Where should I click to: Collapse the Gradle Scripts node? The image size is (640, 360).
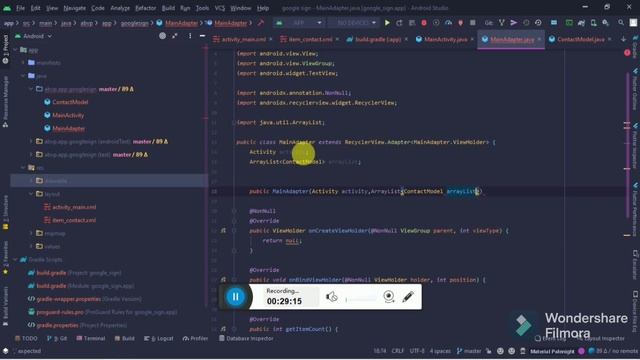(x=16, y=260)
